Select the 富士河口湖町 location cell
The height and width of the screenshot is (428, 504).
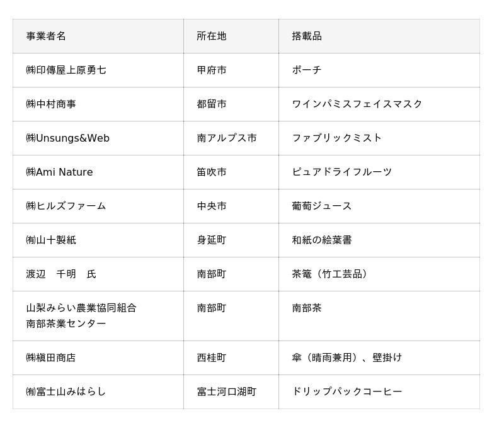[227, 391]
